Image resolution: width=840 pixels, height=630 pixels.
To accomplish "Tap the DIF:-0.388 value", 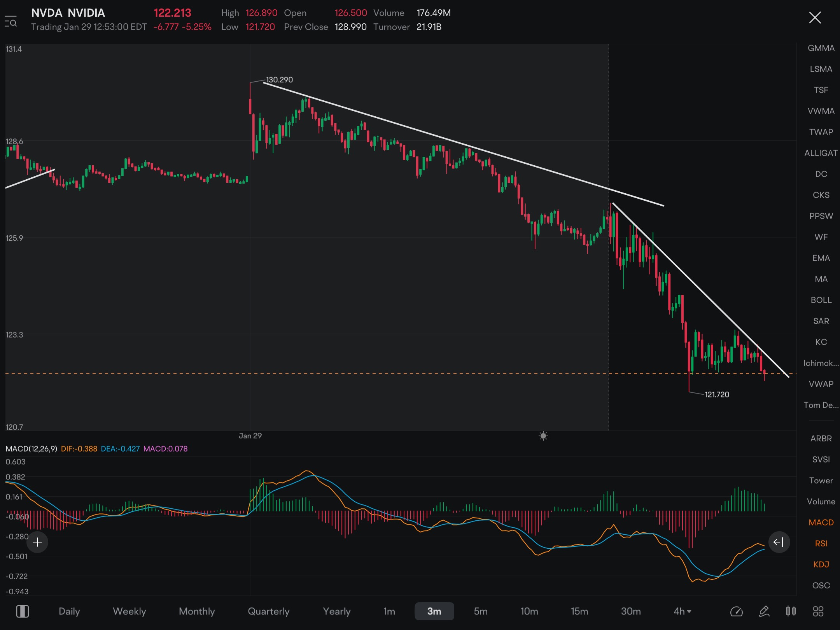I will [79, 449].
